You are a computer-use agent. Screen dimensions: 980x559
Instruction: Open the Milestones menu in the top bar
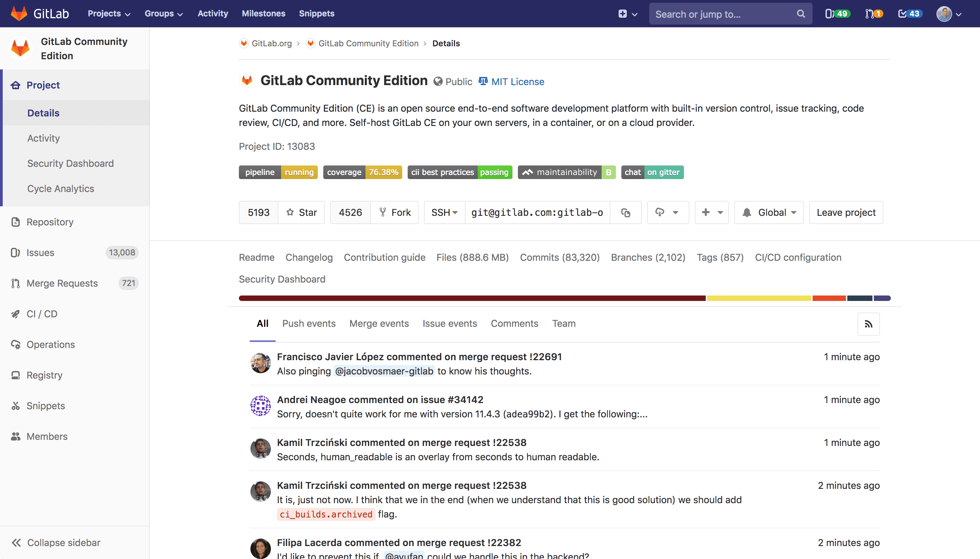coord(264,13)
